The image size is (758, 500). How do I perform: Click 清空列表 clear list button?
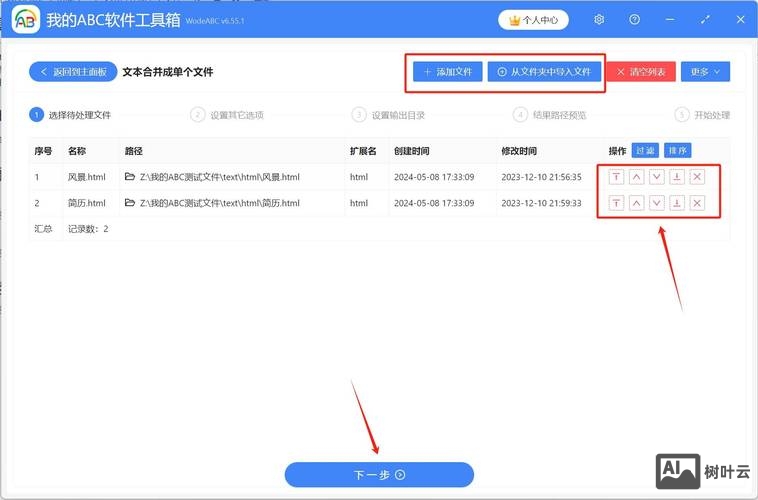point(641,72)
